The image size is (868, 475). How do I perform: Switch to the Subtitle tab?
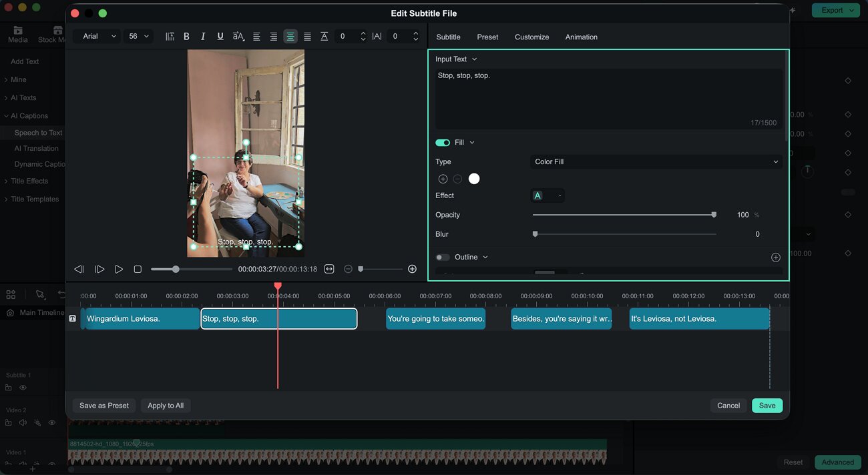448,37
